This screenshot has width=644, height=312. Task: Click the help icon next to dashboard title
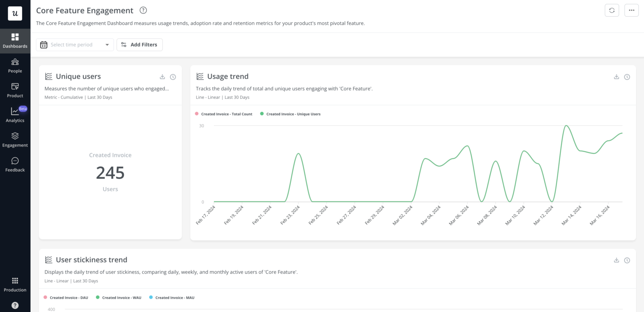point(143,10)
